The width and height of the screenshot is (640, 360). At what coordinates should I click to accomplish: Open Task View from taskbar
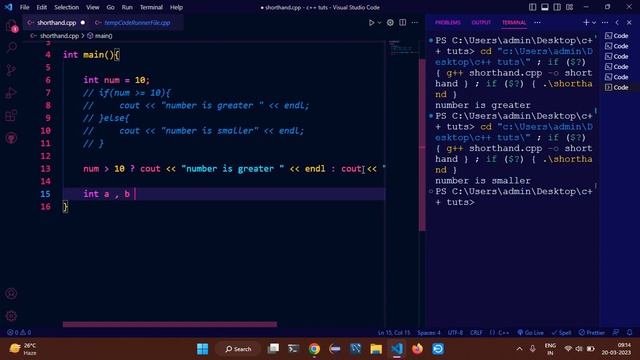273,349
